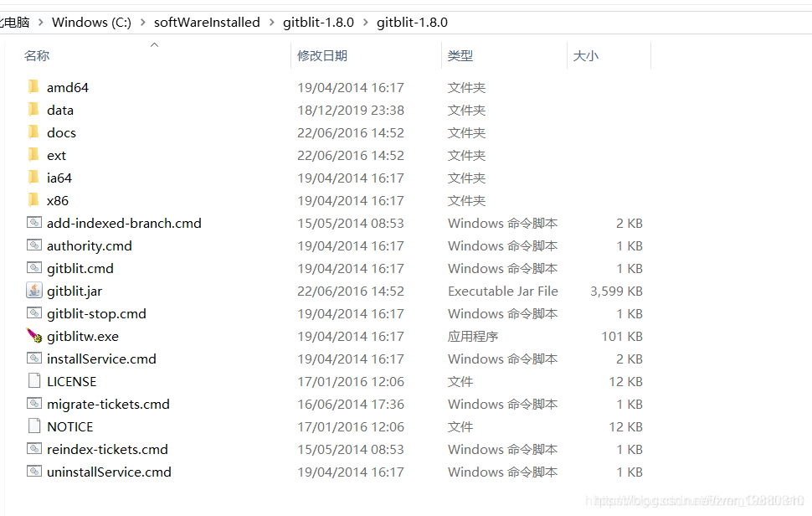
Task: Click the installService.cmd script icon
Action: click(34, 358)
